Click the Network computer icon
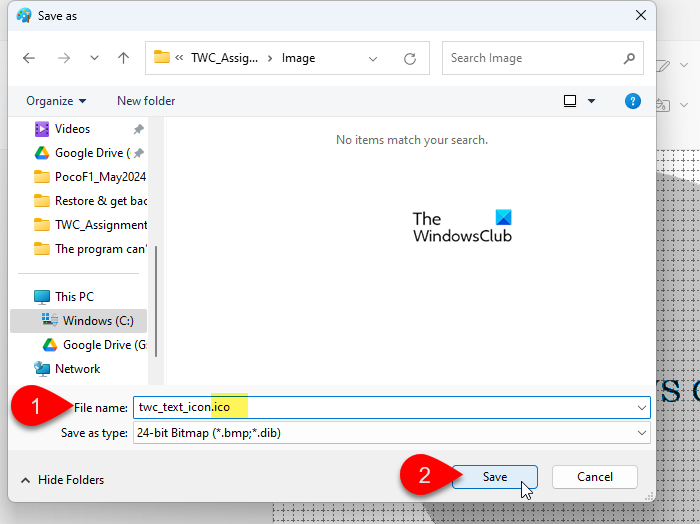 (x=42, y=369)
